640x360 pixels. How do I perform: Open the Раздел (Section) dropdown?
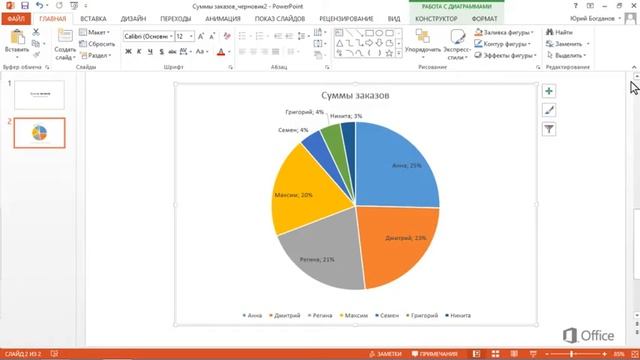[95, 55]
